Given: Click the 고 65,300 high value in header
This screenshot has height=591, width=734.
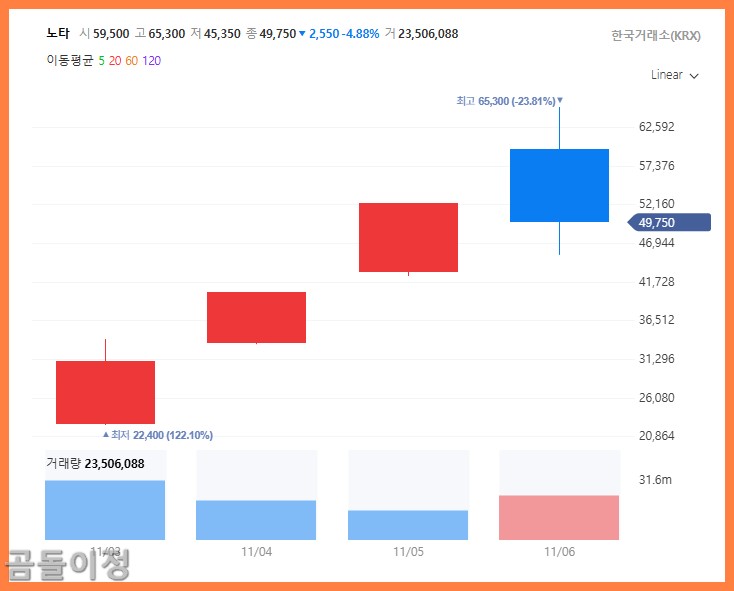Looking at the screenshot, I should (x=160, y=34).
